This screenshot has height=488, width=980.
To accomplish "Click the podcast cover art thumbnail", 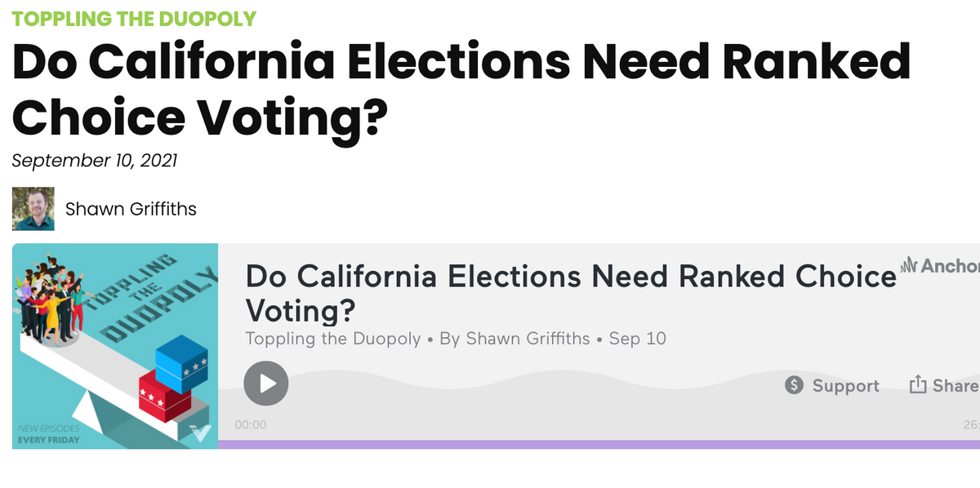I will (115, 346).
